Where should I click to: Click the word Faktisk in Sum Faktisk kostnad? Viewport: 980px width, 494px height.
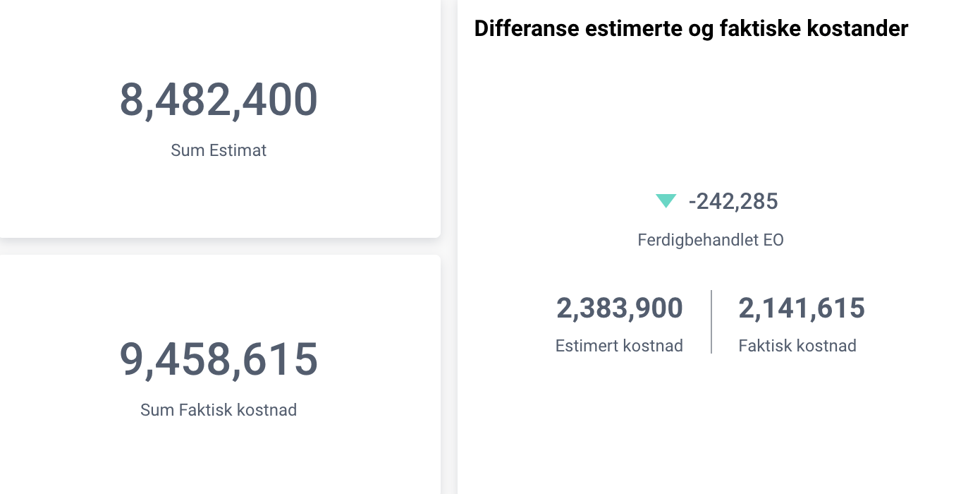(205, 410)
